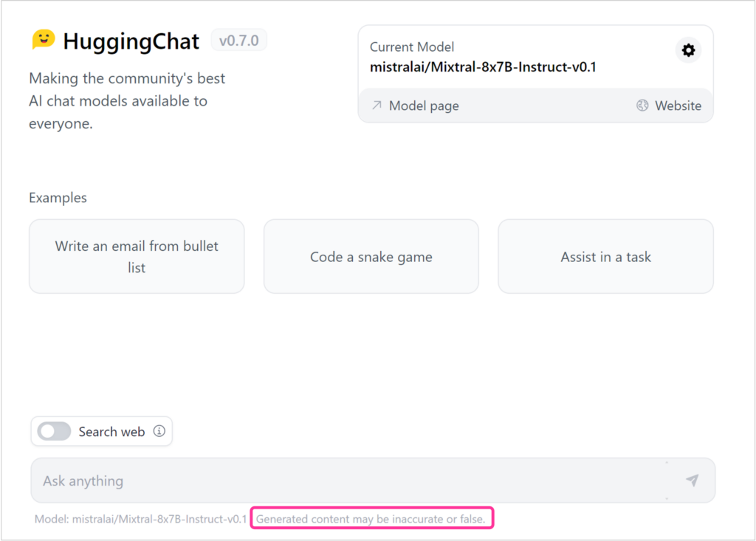Click the HuggingChat title text
Image resolution: width=756 pixels, height=541 pixels.
click(x=131, y=40)
